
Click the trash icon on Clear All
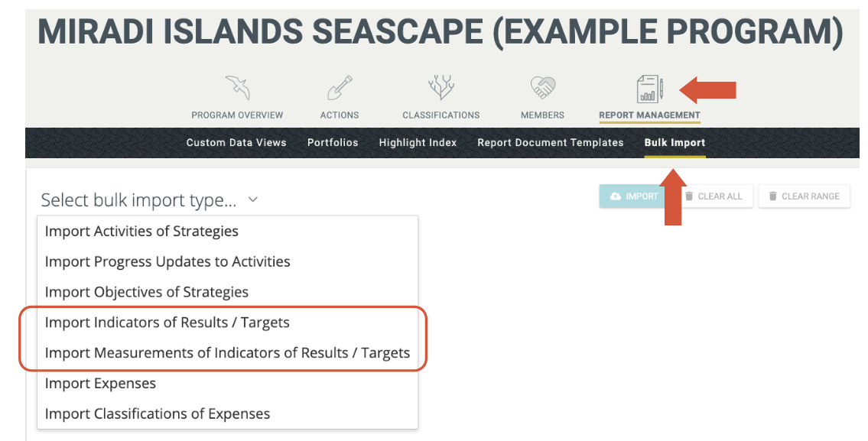688,196
